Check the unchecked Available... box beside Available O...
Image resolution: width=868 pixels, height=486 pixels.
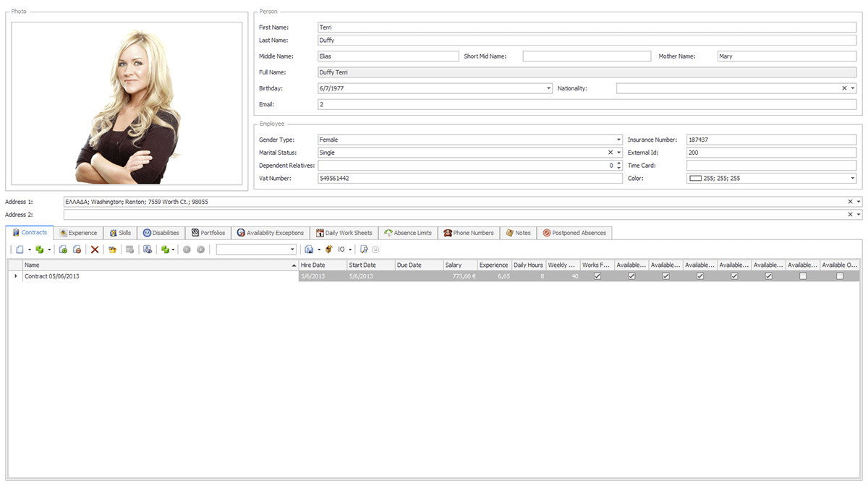pos(803,276)
